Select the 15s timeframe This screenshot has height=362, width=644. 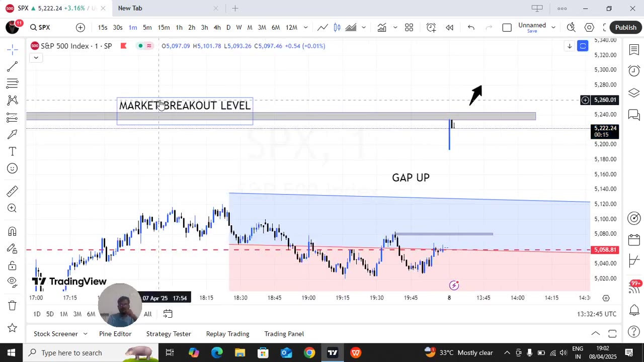pos(103,28)
